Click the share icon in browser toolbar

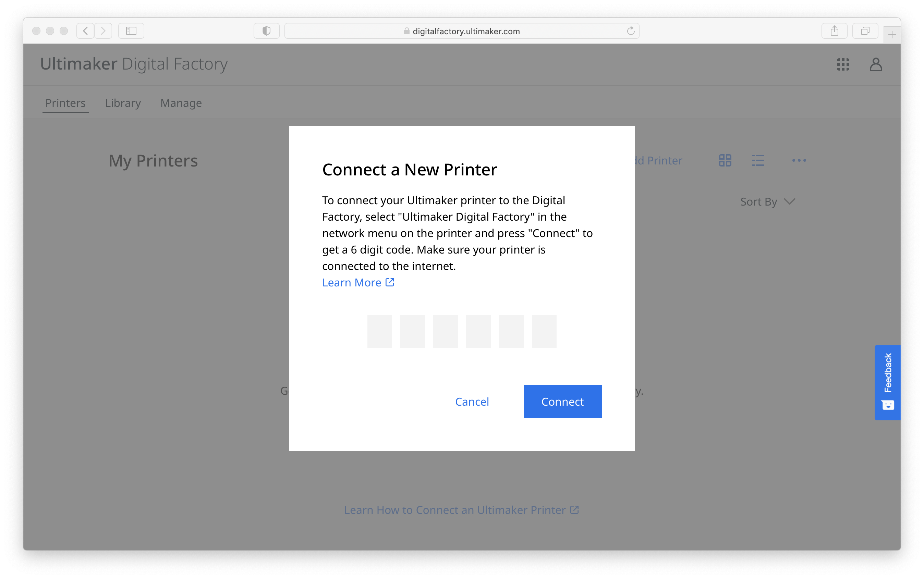(x=835, y=30)
